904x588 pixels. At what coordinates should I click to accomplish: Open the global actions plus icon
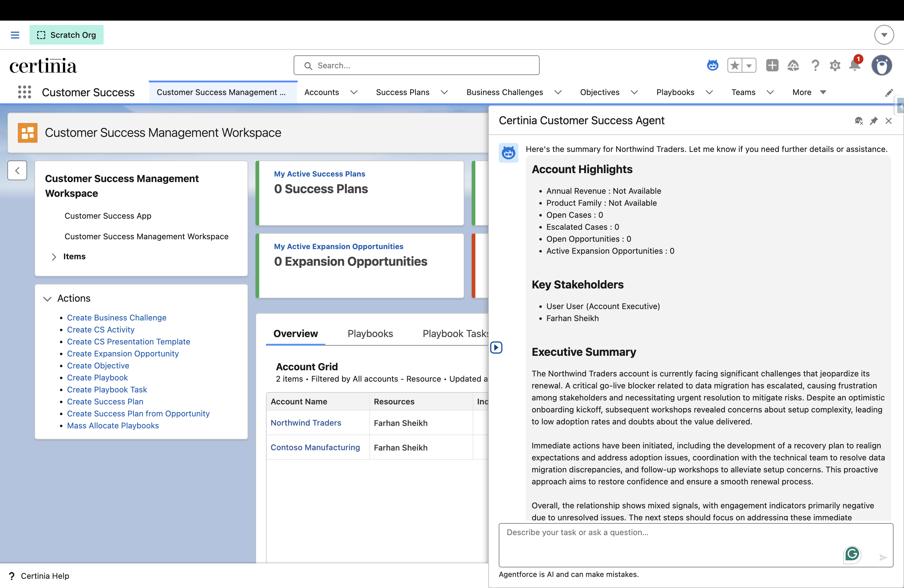772,65
